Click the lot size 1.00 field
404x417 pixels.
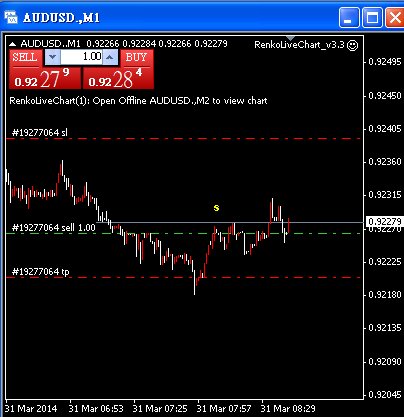tap(81, 57)
